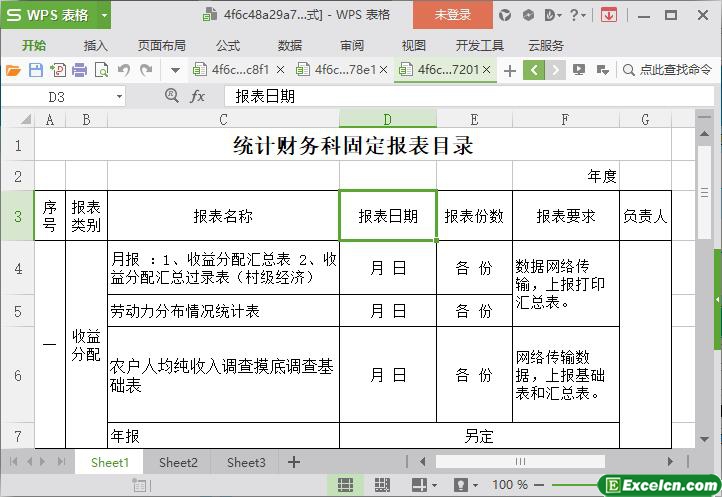722x497 pixels.
Task: Click the fx insert function icon
Action: (x=198, y=96)
